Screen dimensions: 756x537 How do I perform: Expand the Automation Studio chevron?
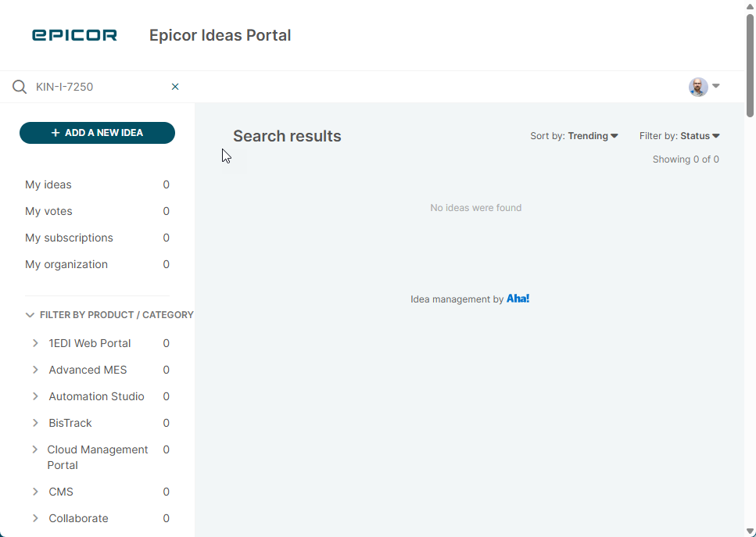coord(35,396)
